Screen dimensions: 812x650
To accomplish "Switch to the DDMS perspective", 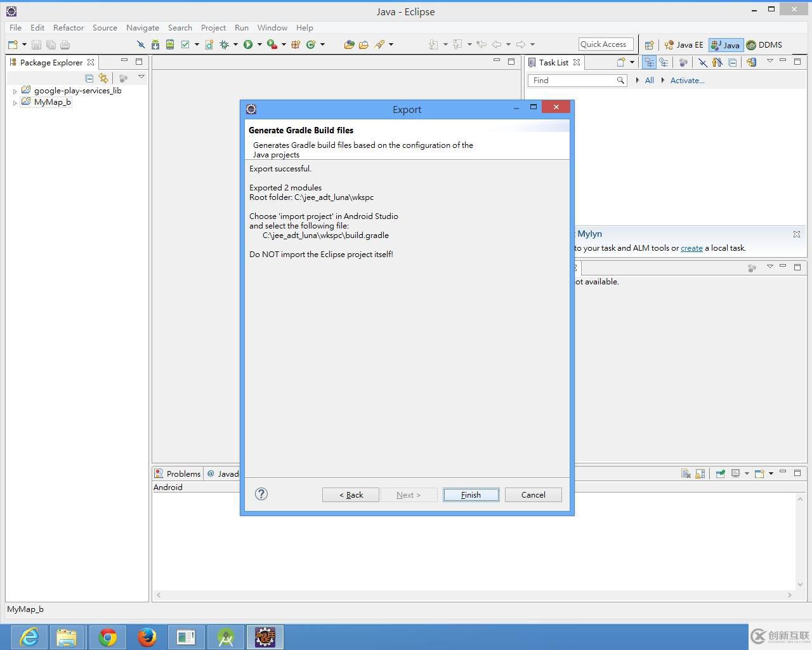I will (764, 45).
